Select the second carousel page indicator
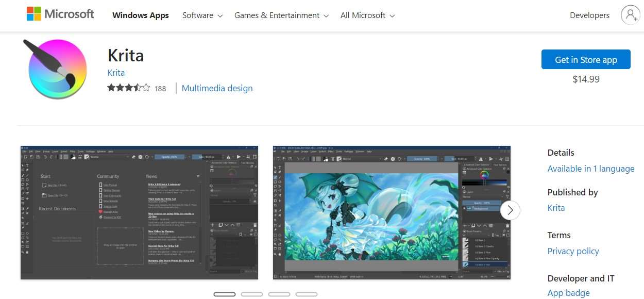 252,294
